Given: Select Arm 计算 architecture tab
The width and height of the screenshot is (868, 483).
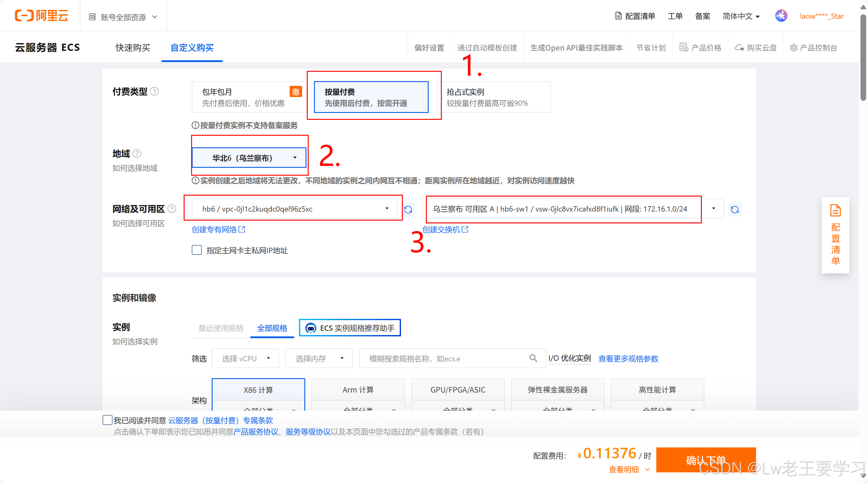Looking at the screenshot, I should coord(358,390).
